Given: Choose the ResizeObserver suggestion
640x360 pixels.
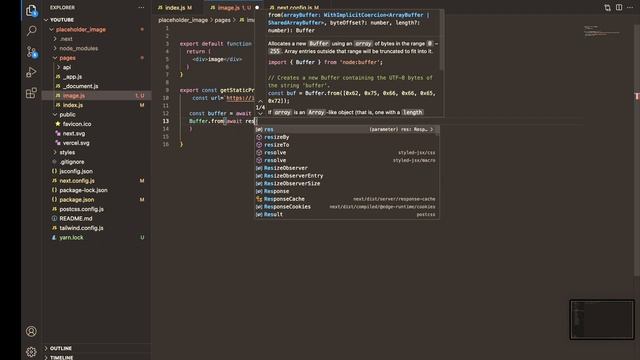Looking at the screenshot, I should 347,168.
